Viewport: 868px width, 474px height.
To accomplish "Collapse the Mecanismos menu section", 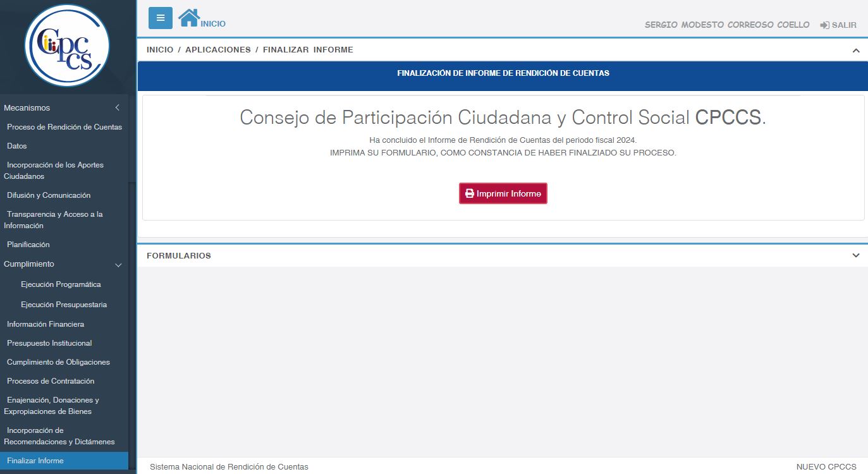I will click(117, 108).
